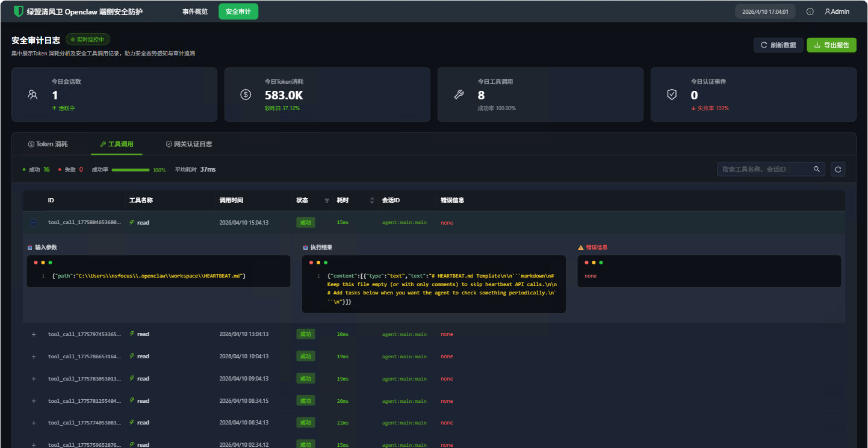Click the 成功率 progress bar

(131, 170)
